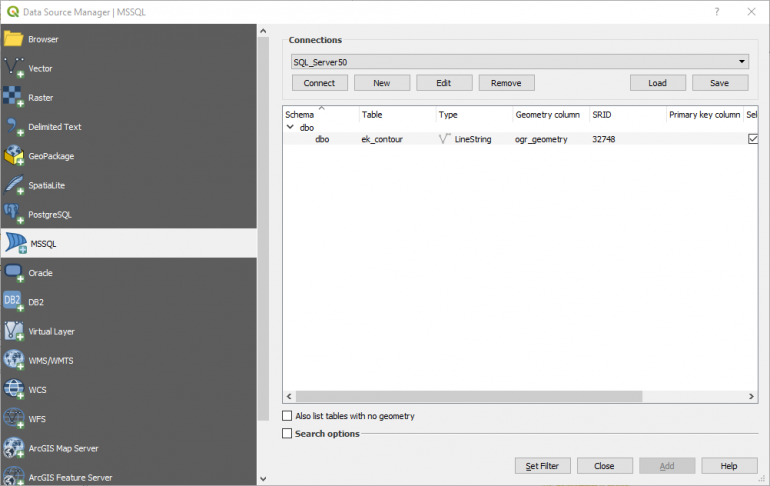Switch to the DB2 tab
The image size is (770, 486).
point(36,302)
